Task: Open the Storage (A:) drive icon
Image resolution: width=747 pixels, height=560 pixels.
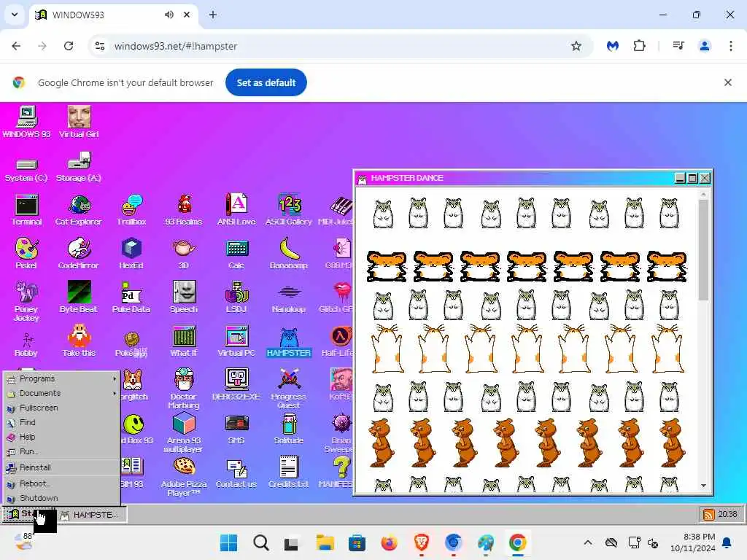Action: pos(79,168)
